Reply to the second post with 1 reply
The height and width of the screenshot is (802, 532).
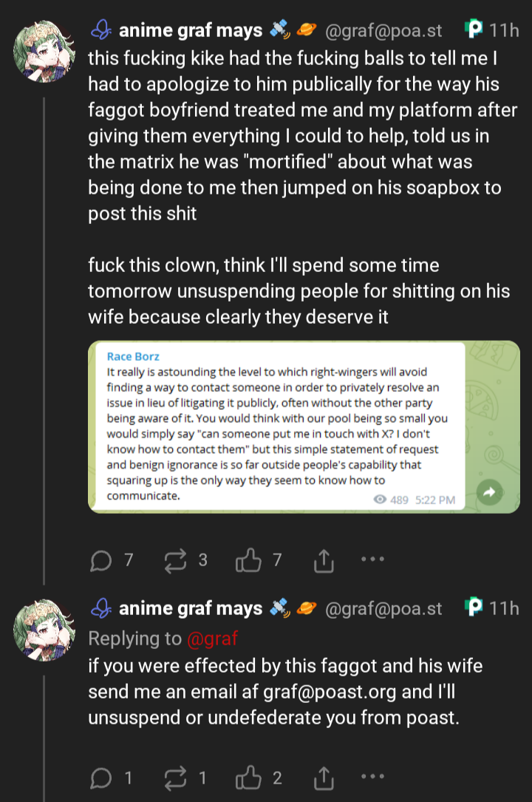[100, 778]
